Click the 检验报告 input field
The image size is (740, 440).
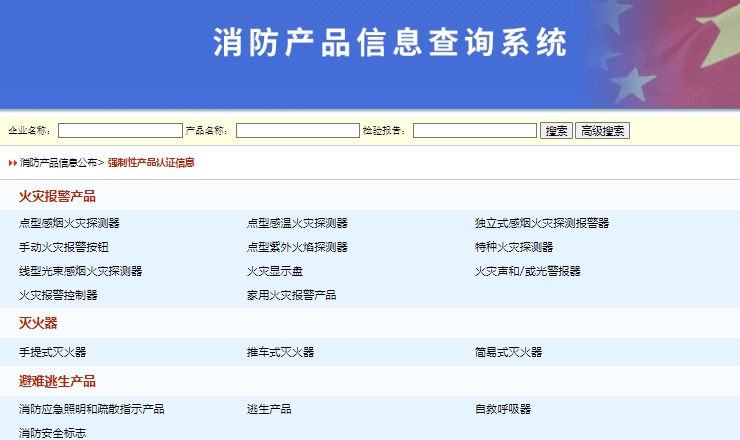474,131
